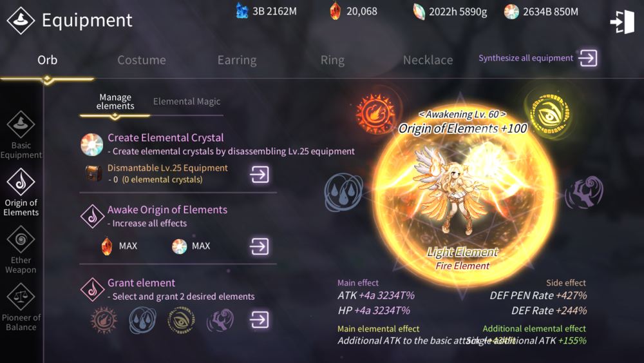Screen dimensions: 644x363
Task: Click the Grant element arrow button
Action: click(260, 319)
